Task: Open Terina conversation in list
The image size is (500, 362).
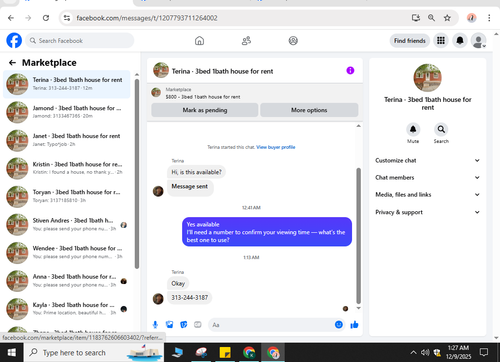Action: pyautogui.click(x=67, y=84)
